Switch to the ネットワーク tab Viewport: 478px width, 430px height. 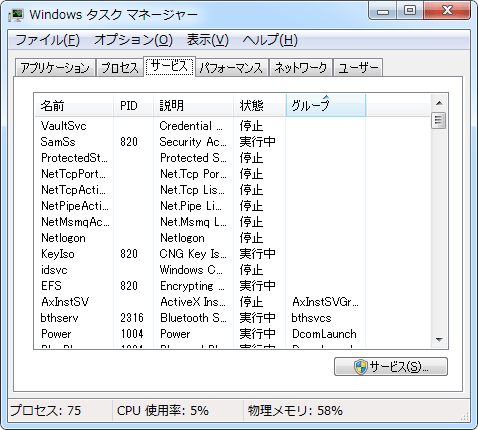301,68
